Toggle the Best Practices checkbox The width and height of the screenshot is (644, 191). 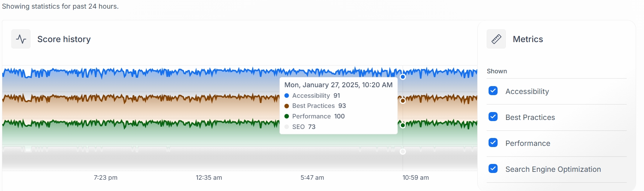[x=493, y=117]
